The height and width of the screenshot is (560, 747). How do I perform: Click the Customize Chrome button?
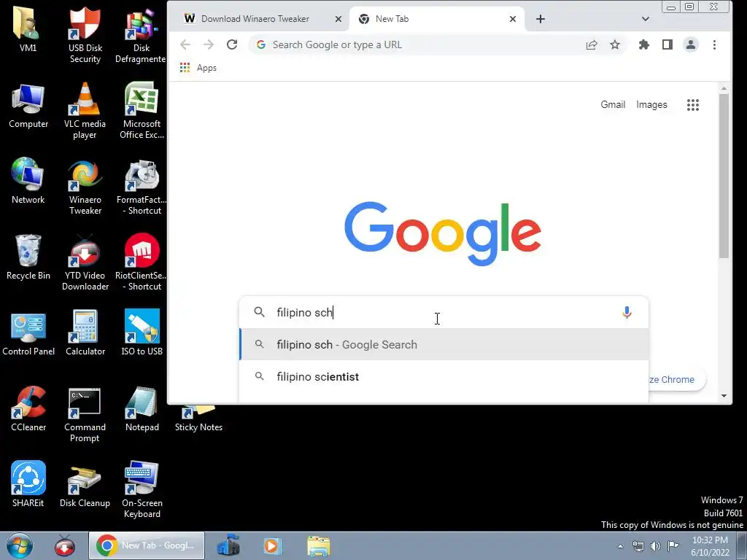pyautogui.click(x=677, y=379)
